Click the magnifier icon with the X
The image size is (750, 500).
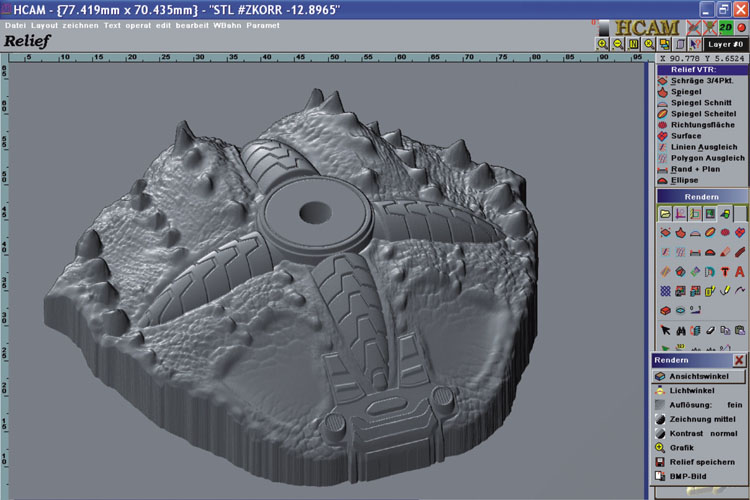649,44
